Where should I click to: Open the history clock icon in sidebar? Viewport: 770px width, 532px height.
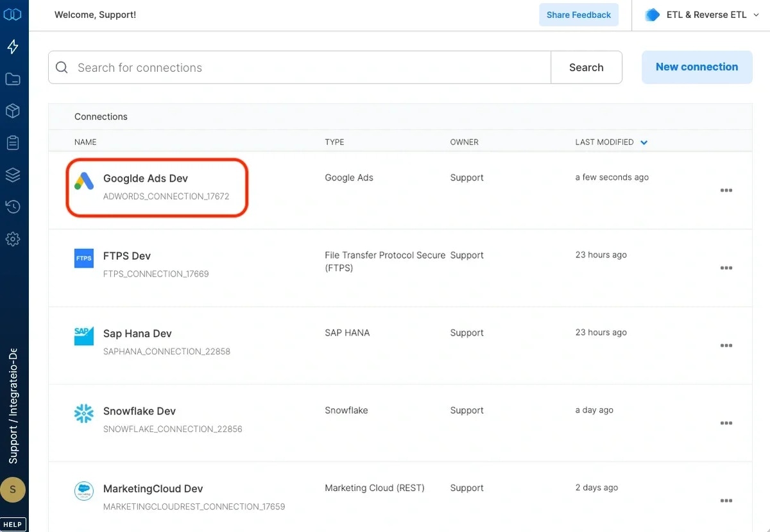pyautogui.click(x=13, y=206)
